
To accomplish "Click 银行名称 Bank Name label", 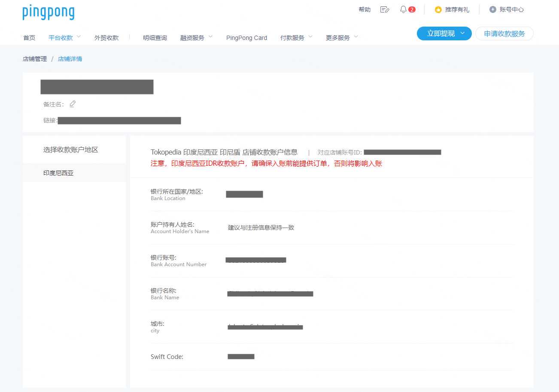I will 165,294.
